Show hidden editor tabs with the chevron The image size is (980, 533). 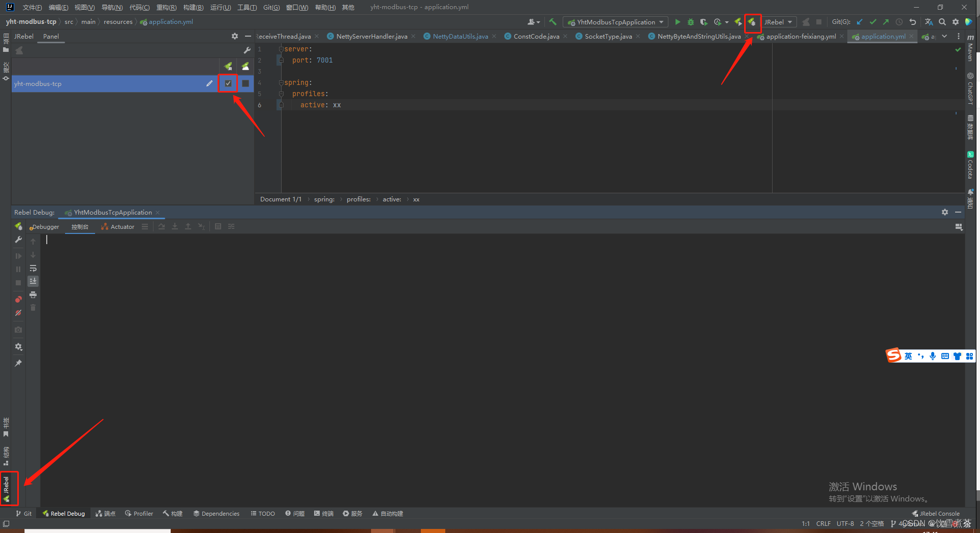click(944, 36)
